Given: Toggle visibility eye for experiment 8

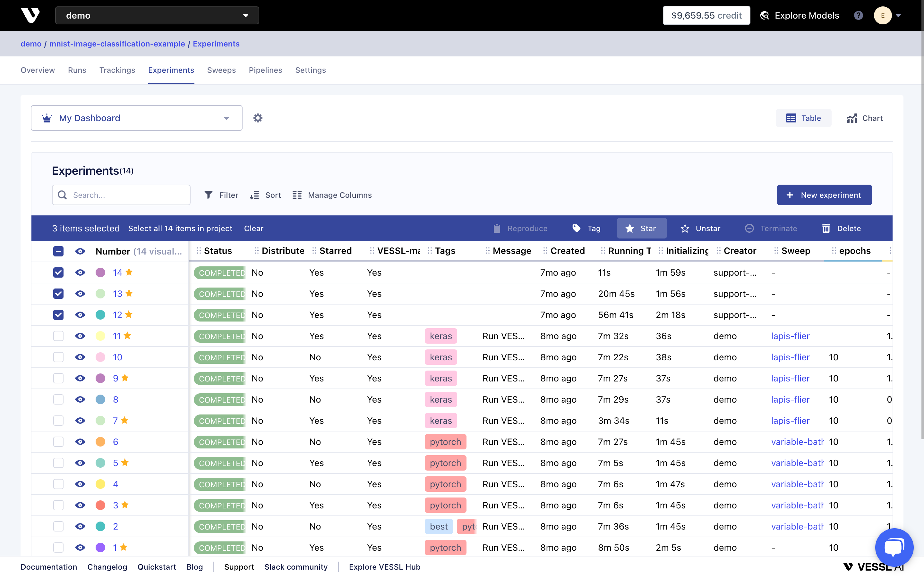Looking at the screenshot, I should tap(80, 399).
